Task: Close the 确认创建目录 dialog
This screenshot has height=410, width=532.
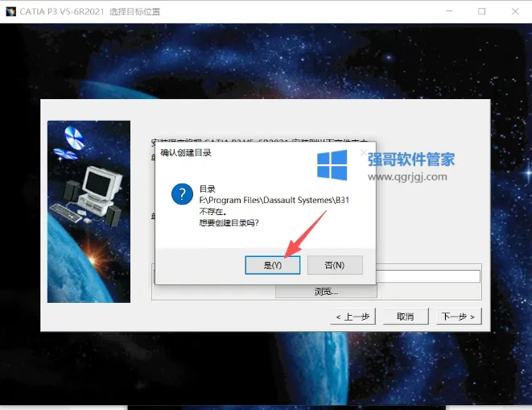Action: click(x=364, y=152)
